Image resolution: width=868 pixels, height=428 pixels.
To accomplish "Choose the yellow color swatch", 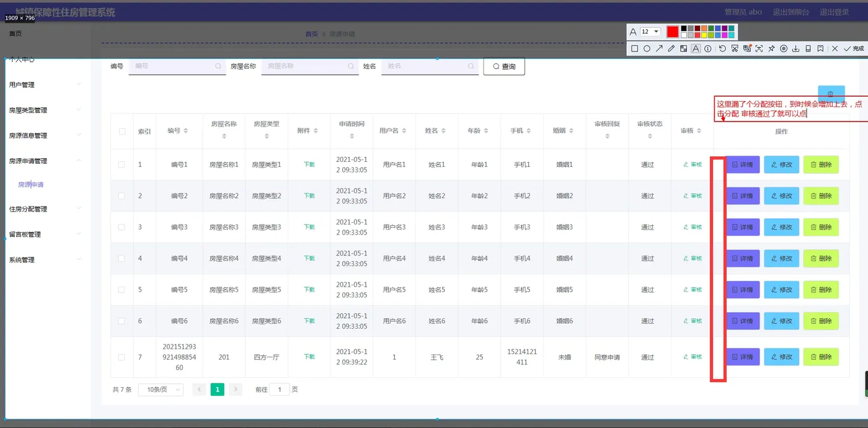I will tap(704, 35).
